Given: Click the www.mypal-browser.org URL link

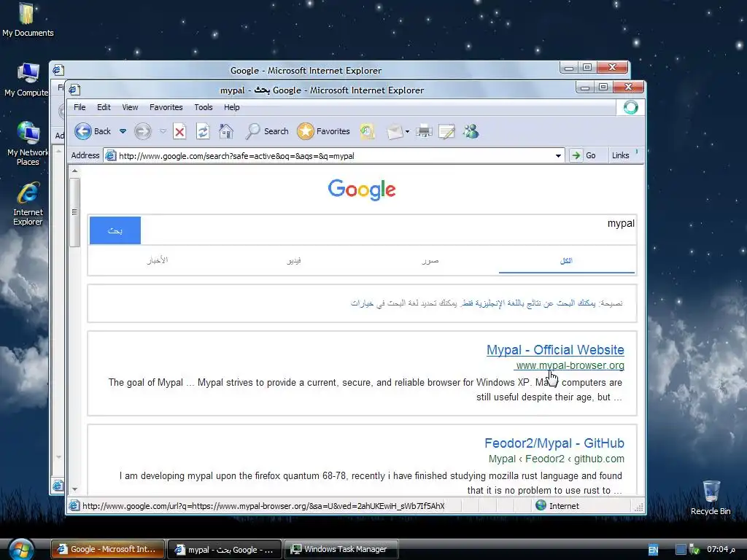Looking at the screenshot, I should click(570, 365).
